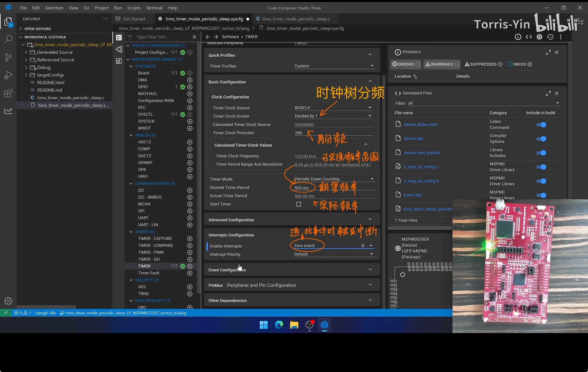Open device view chip icon in toolbar
Viewport: 588px width, 372px height.
pyautogui.click(x=539, y=37)
